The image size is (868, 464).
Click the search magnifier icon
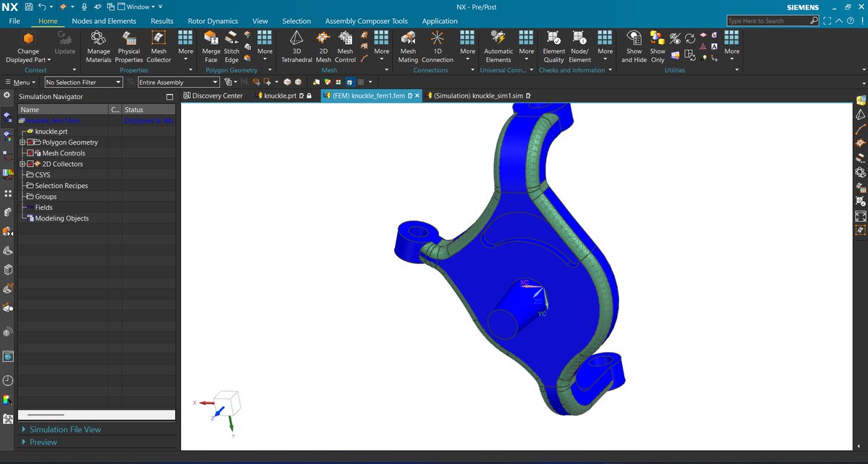click(814, 21)
